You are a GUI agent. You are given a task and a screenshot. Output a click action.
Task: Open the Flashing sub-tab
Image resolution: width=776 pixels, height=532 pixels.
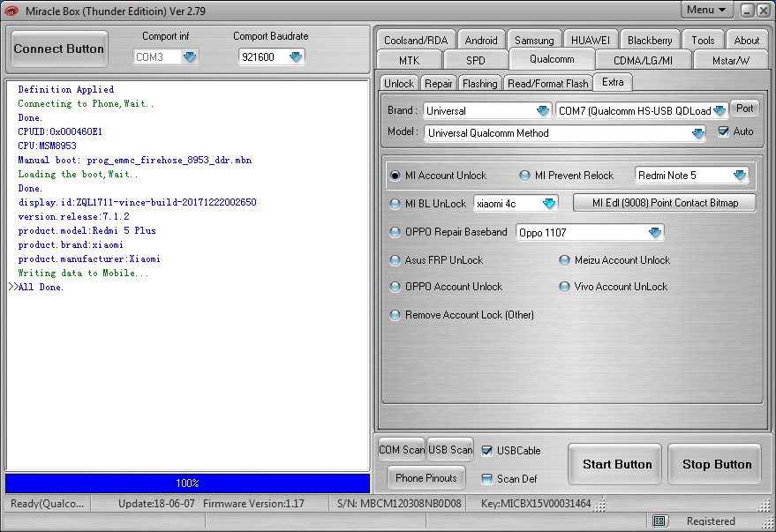(x=480, y=84)
